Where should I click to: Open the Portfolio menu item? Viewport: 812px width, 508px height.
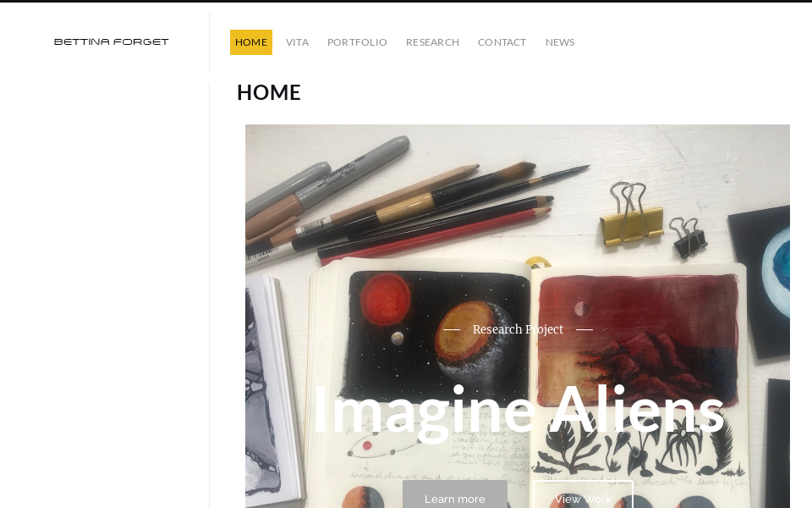point(357,42)
